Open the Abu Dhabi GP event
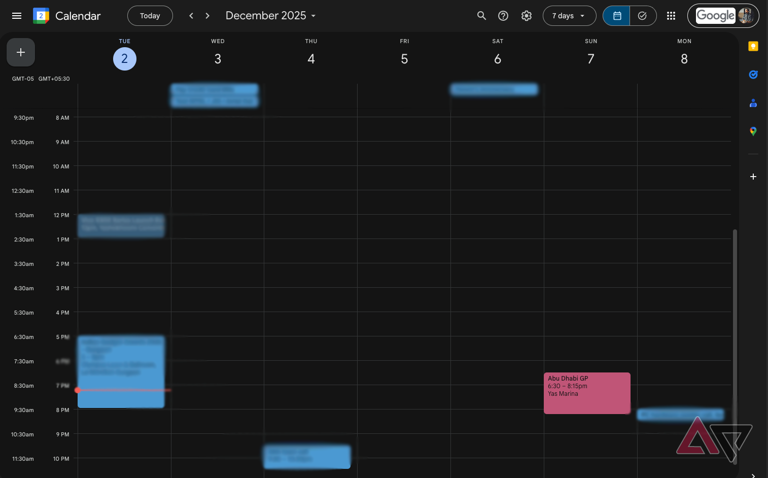Image resolution: width=768 pixels, height=478 pixels. 587,393
